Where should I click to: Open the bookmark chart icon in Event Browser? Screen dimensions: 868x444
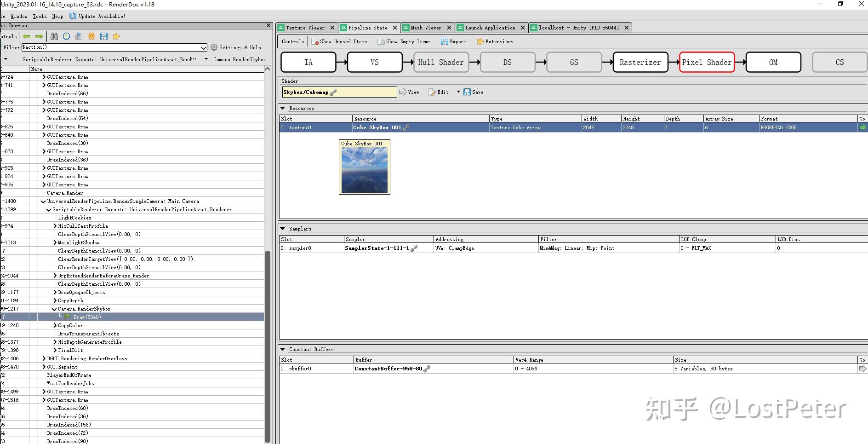pyautogui.click(x=79, y=36)
